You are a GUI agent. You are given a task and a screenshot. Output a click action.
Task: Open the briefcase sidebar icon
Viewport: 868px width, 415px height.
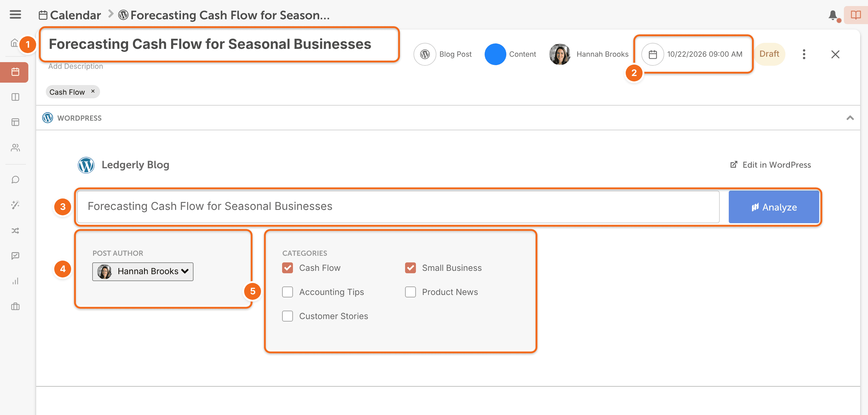click(x=15, y=306)
